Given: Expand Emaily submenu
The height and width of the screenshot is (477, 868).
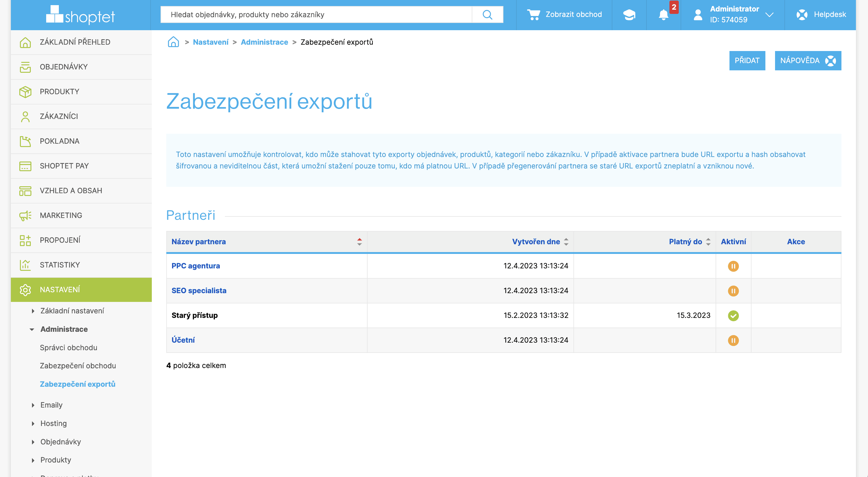Looking at the screenshot, I should coord(33,405).
